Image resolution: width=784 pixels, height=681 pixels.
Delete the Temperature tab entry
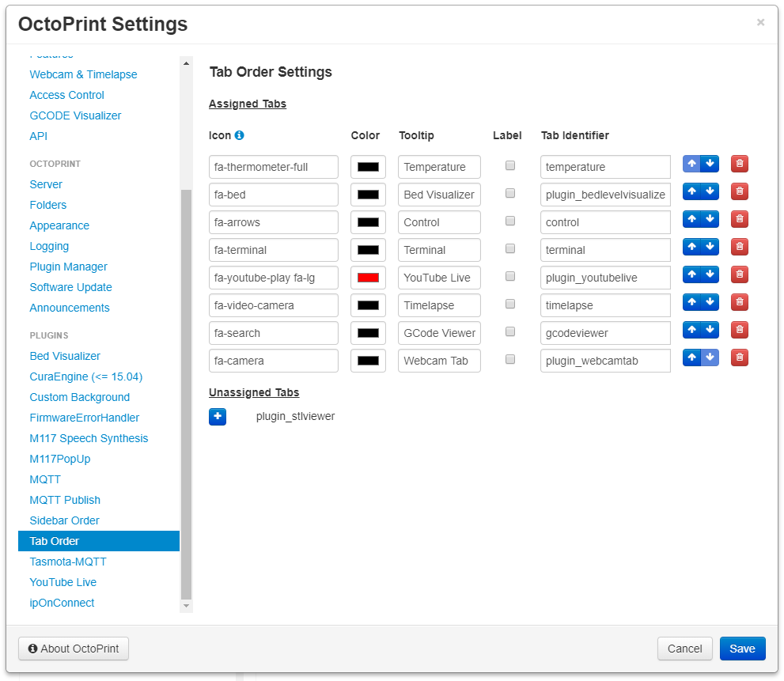tap(739, 163)
